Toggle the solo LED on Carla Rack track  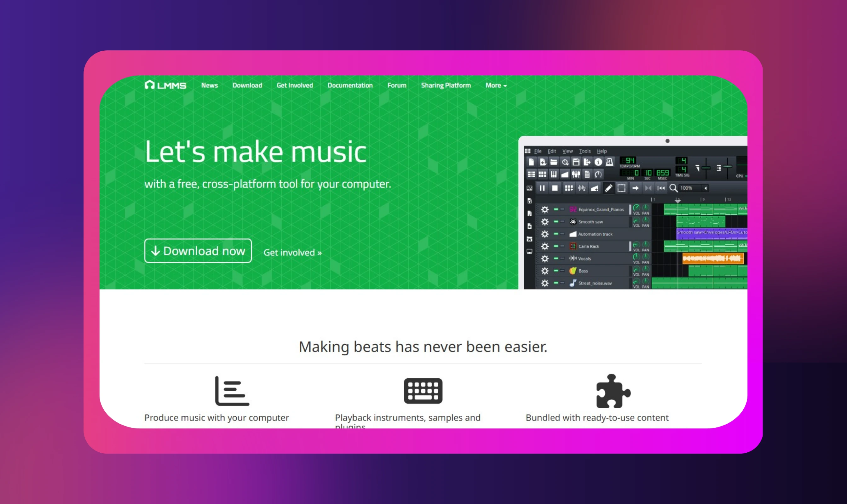pos(562,246)
